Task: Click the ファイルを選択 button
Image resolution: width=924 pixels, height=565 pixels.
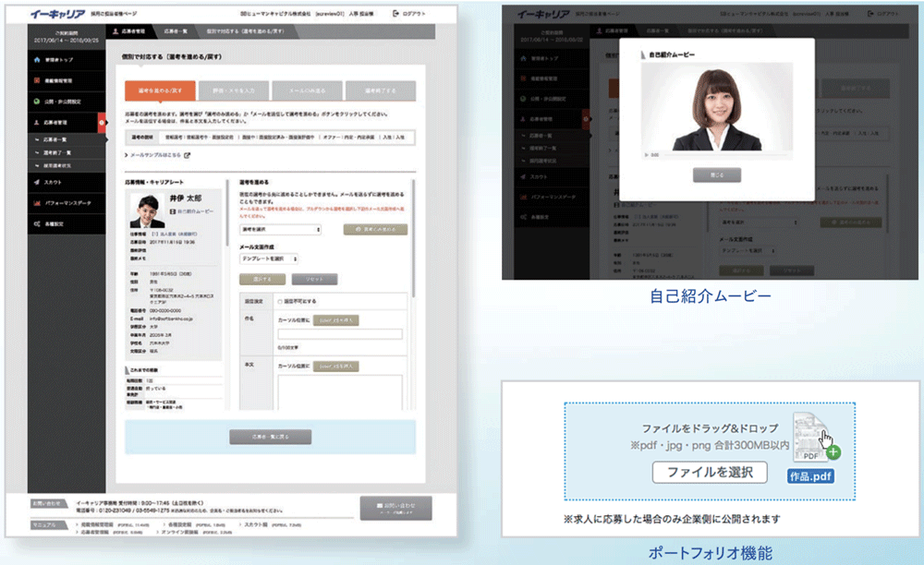Action: [x=710, y=472]
